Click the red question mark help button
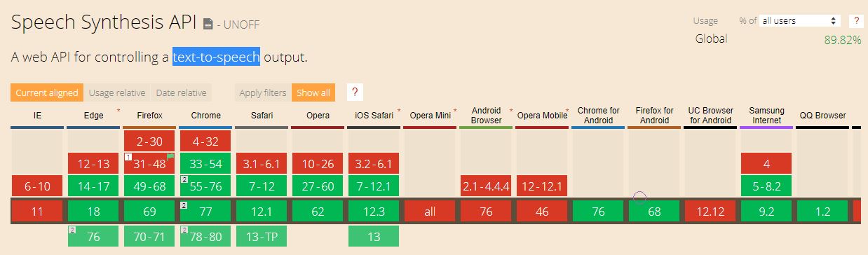Screen dimensions: 868x255 click(x=355, y=92)
